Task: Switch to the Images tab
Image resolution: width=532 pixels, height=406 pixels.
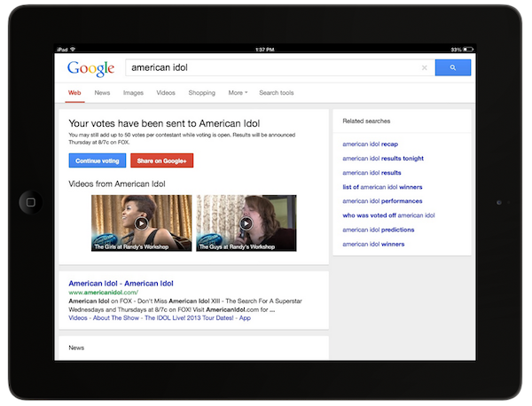Action: coord(133,92)
